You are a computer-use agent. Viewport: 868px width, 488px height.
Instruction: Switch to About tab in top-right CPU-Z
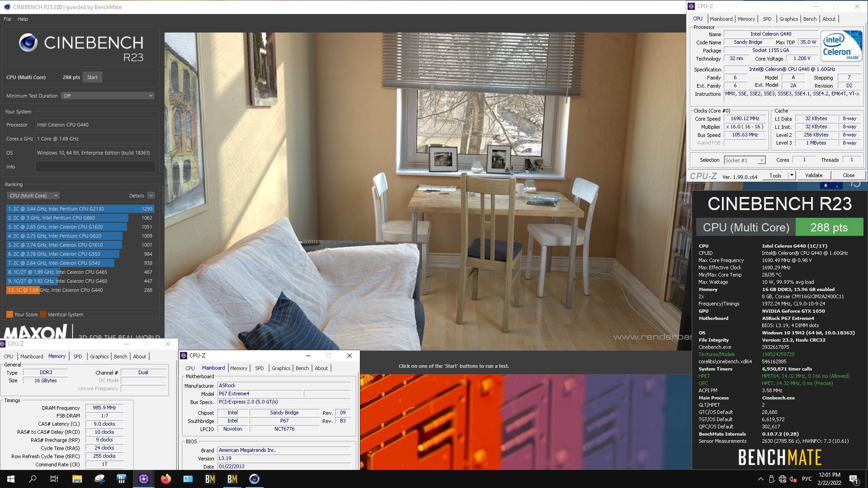tap(829, 19)
